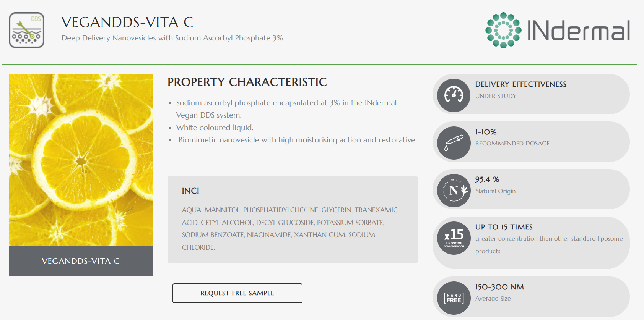Click the 95.4 % natural origin value
The height and width of the screenshot is (320, 644).
tap(487, 179)
